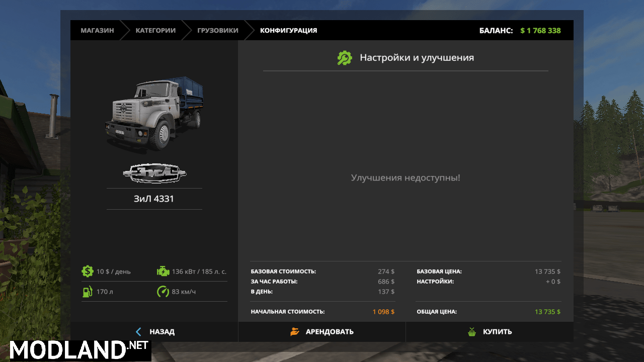The height and width of the screenshot is (362, 644).
Task: Click the Улучшения недоступны! message
Action: [406, 177]
